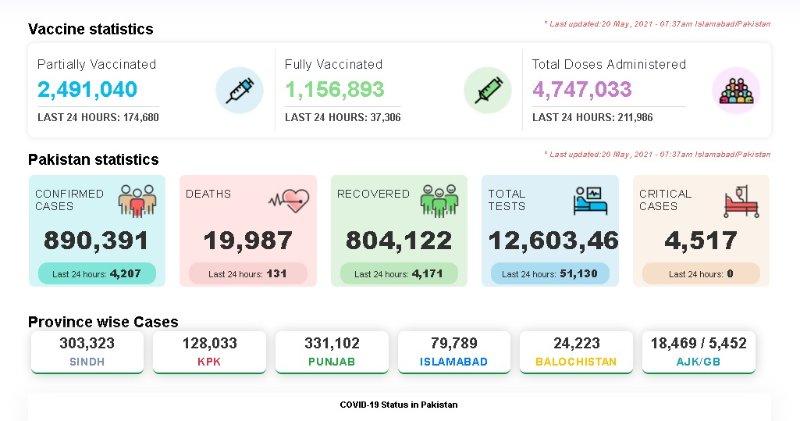Click the syringe icon beside Partially Vaccinated
The image size is (800, 421).
[240, 91]
